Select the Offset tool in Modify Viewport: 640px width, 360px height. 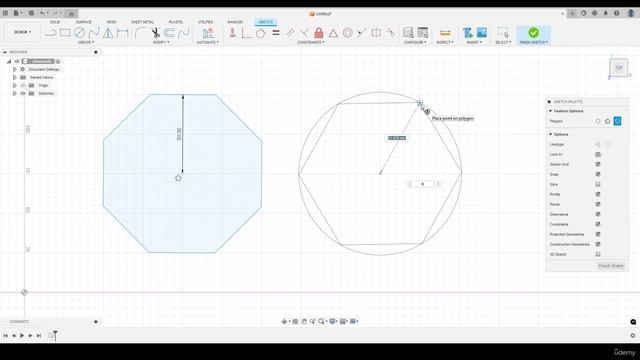coord(169,33)
